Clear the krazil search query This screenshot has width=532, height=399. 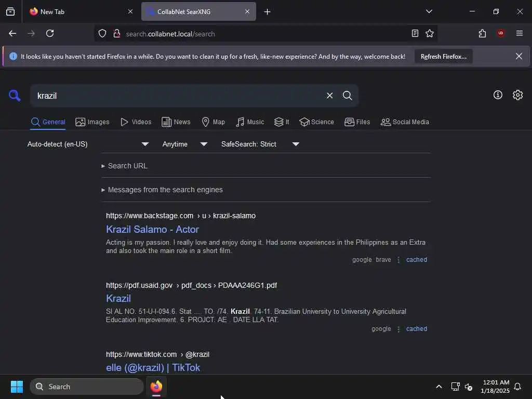pyautogui.click(x=329, y=96)
